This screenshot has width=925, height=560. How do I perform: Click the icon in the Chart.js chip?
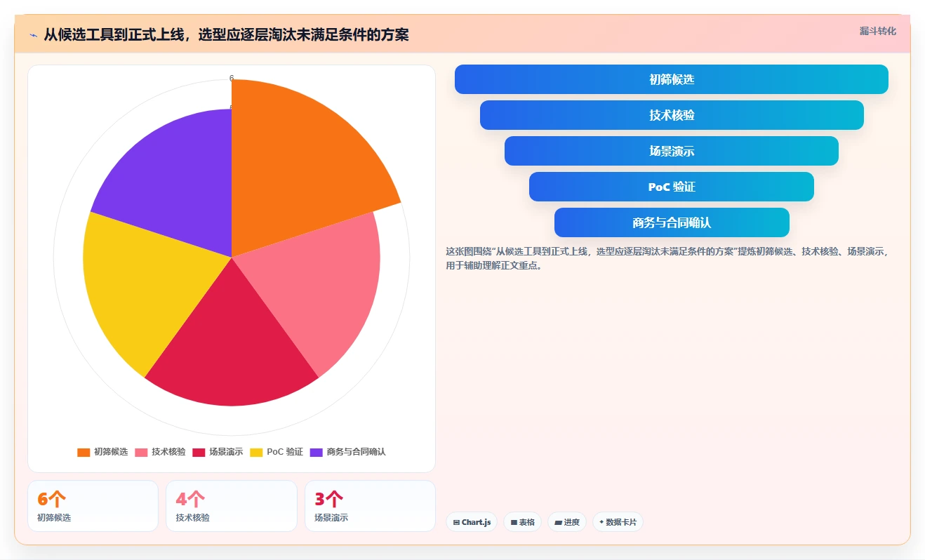coord(456,523)
